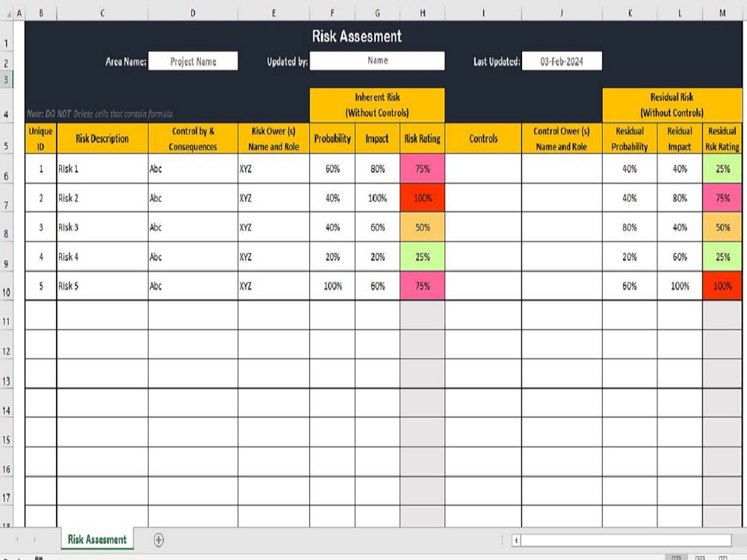
Task: Click the next-sheet navigation arrow
Action: tap(35, 539)
